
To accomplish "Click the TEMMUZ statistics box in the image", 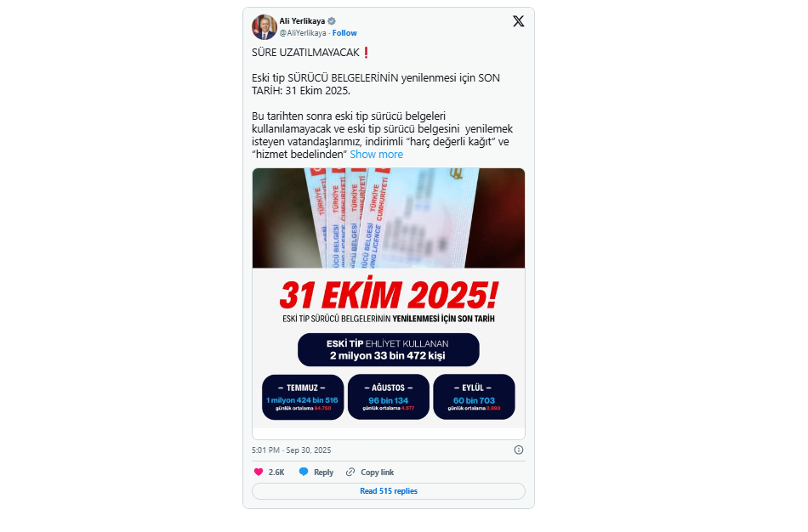I will tap(303, 397).
